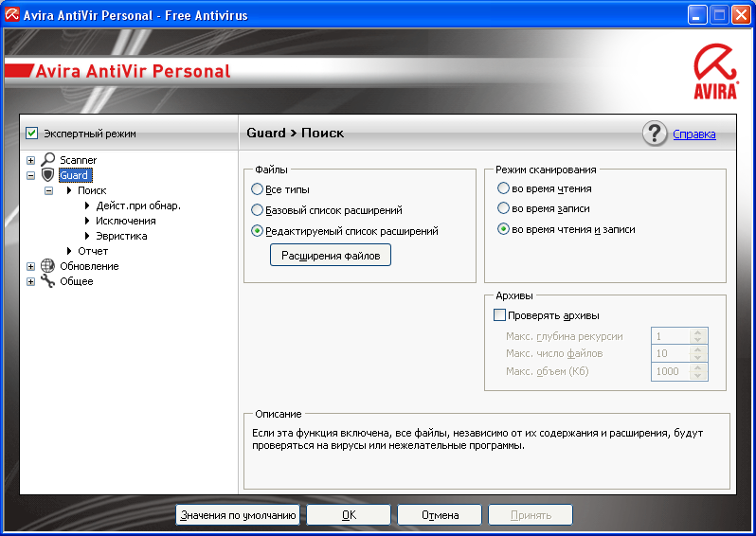The image size is (756, 536).
Task: Click the Avira title bar icon
Action: coord(12,15)
